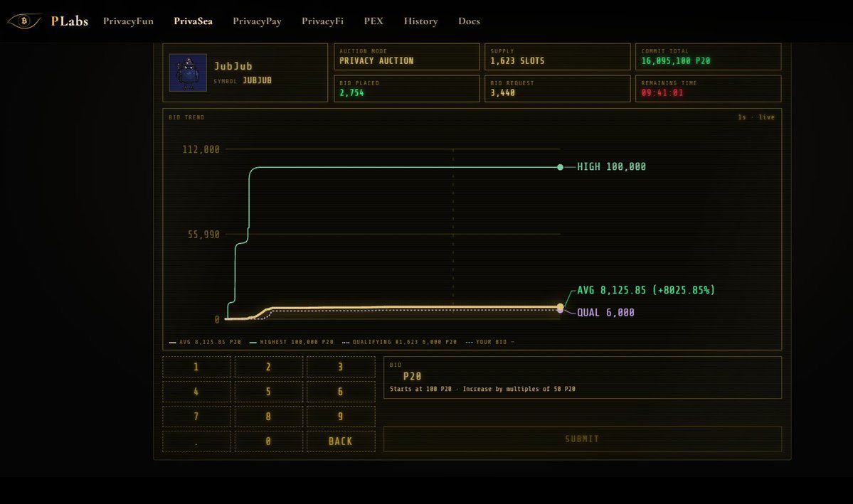
Task: Click the green HIGH line endpoint dot
Action: pos(561,167)
